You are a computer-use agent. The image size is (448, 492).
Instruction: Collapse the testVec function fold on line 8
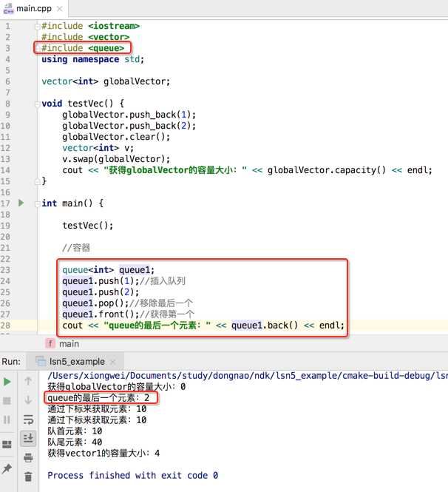37,104
